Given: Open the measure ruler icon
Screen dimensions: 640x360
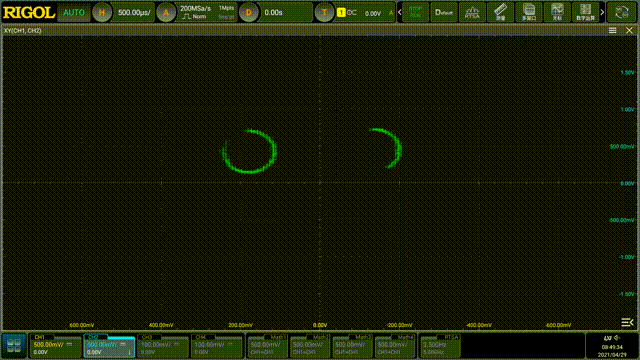Looking at the screenshot, I should tap(500, 12).
